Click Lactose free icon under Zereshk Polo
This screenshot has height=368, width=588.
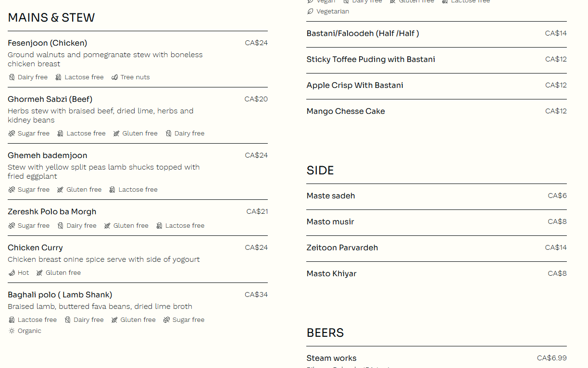(x=160, y=226)
